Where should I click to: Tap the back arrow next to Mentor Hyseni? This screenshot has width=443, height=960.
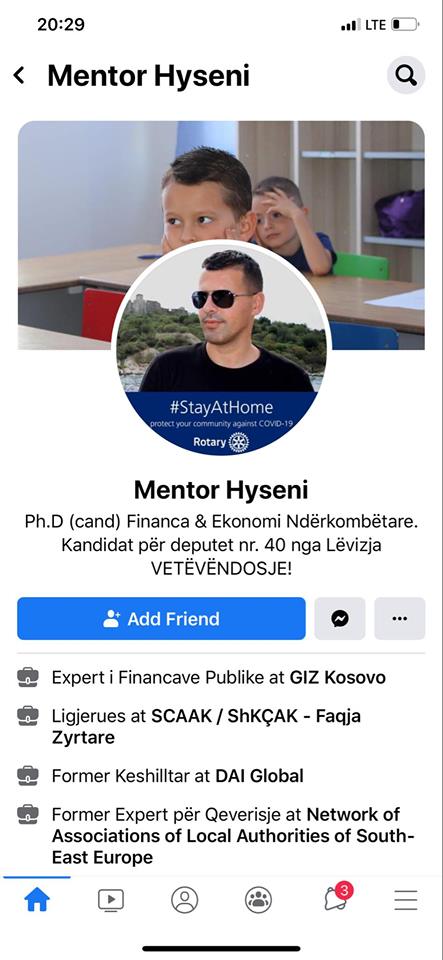click(20, 76)
